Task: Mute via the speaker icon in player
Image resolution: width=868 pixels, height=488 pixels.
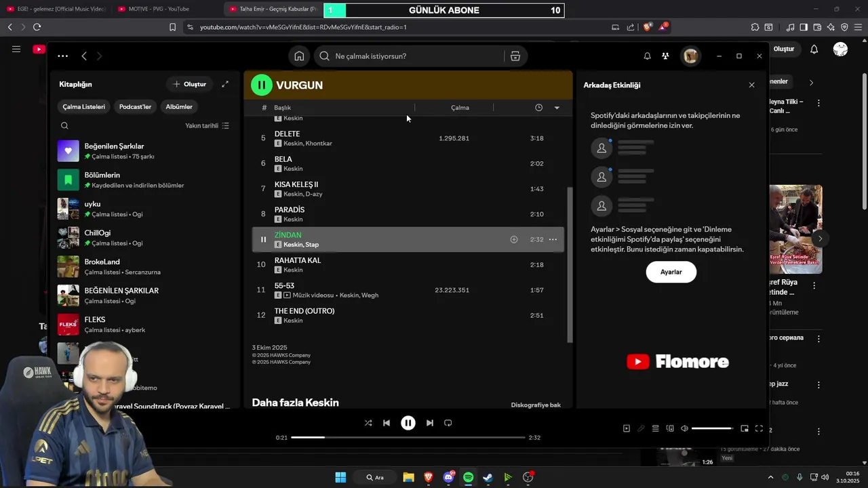Action: click(x=684, y=428)
